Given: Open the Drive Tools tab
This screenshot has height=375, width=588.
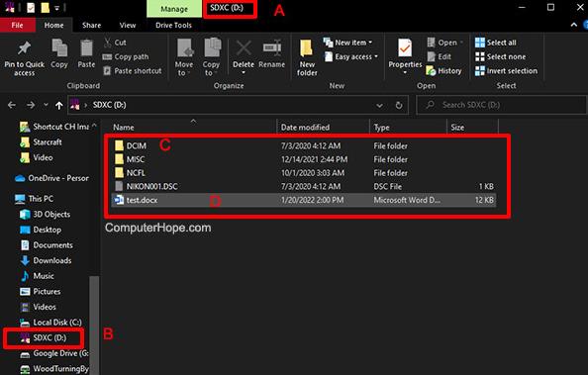Looking at the screenshot, I should click(x=173, y=25).
